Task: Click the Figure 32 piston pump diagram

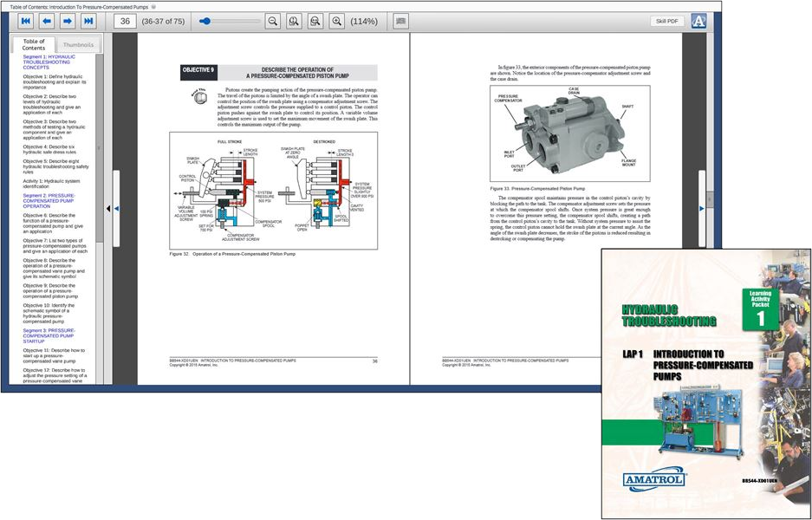Action: pyautogui.click(x=274, y=191)
